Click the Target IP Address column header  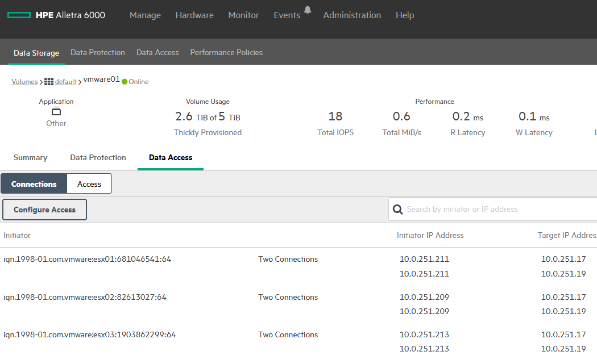[x=567, y=236]
